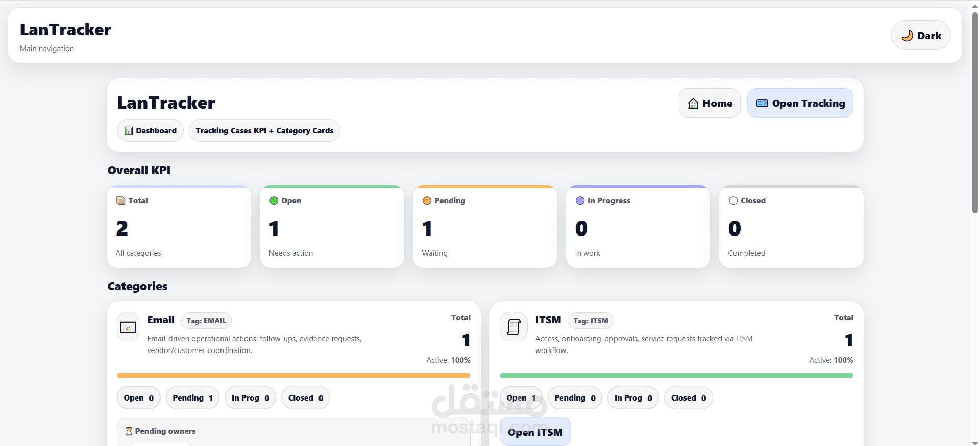The height and width of the screenshot is (446, 980).
Task: Click the house icon beside Home
Action: click(693, 104)
